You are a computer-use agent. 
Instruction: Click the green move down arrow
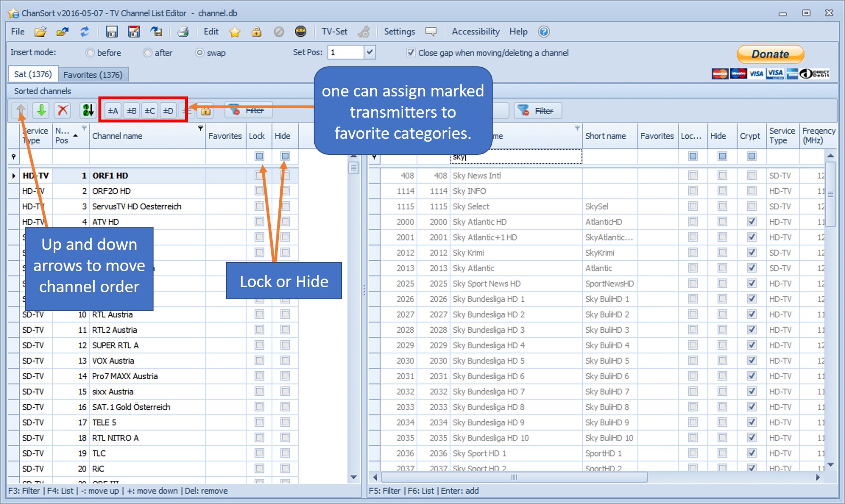41,111
